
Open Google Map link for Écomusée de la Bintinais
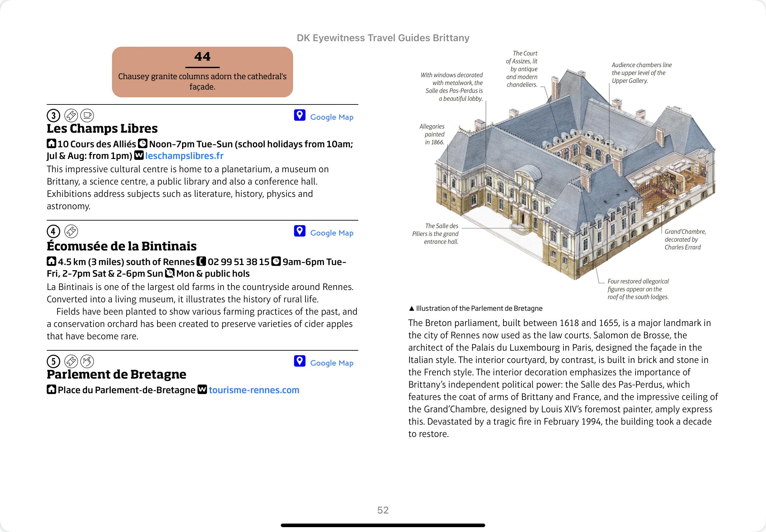[331, 233]
